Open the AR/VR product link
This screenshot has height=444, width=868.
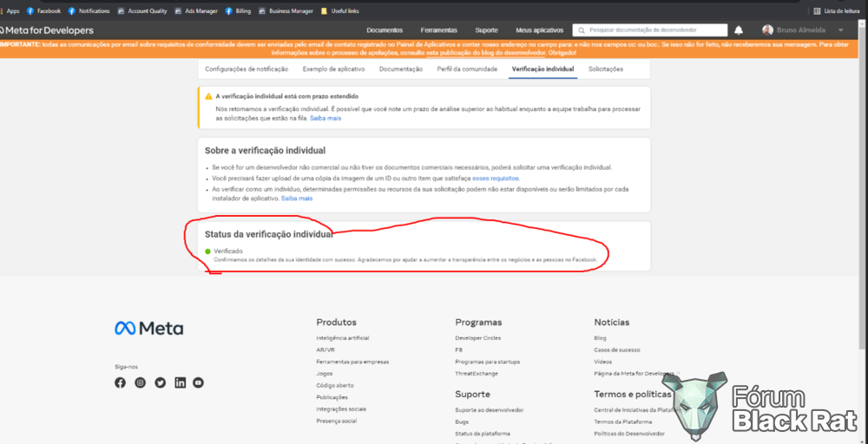[x=325, y=350]
